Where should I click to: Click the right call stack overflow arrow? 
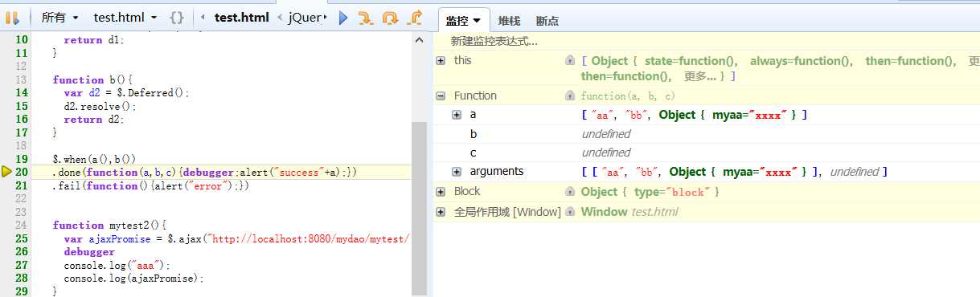pyautogui.click(x=326, y=17)
